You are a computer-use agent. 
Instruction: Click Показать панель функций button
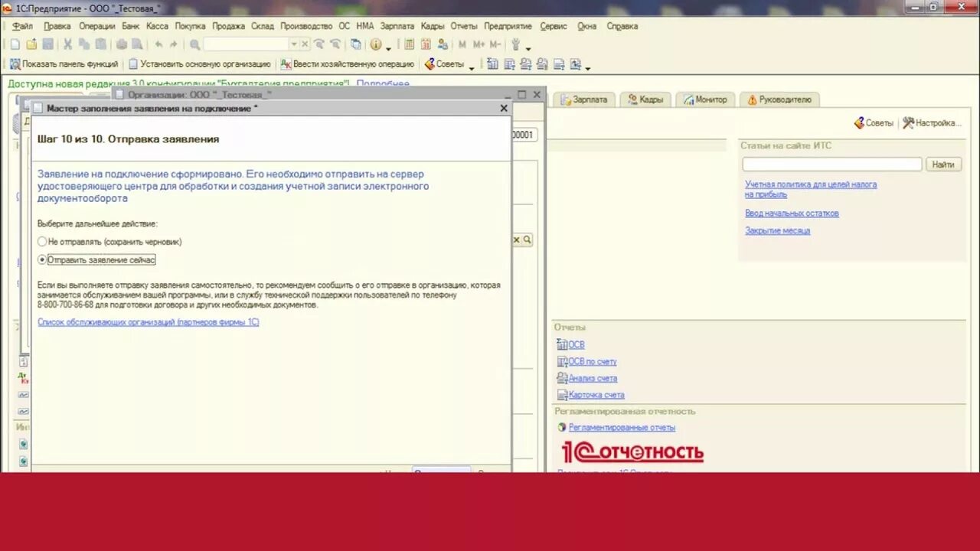64,64
